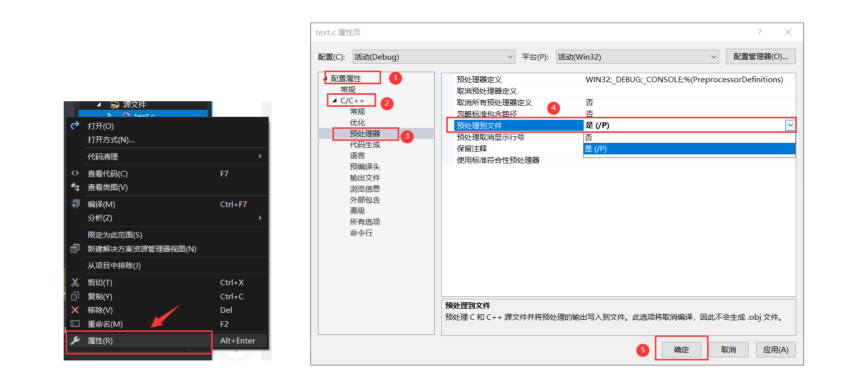Click the 复制 copy icon
Screen dimensions: 868x392
click(75, 296)
